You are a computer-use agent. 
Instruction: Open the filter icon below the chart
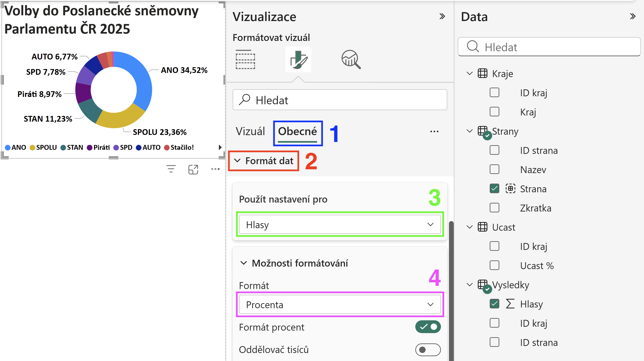[x=171, y=169]
